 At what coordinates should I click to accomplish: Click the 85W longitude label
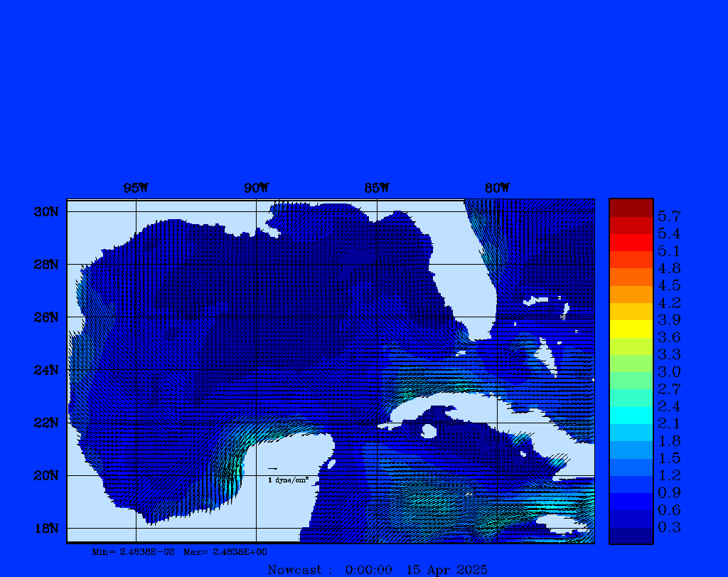point(376,189)
